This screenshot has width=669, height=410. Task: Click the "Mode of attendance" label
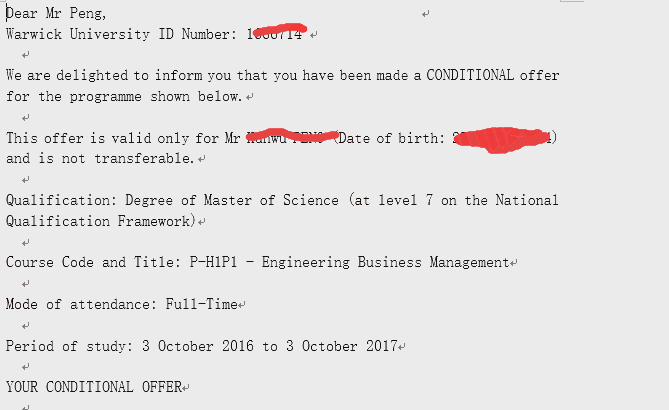point(81,304)
